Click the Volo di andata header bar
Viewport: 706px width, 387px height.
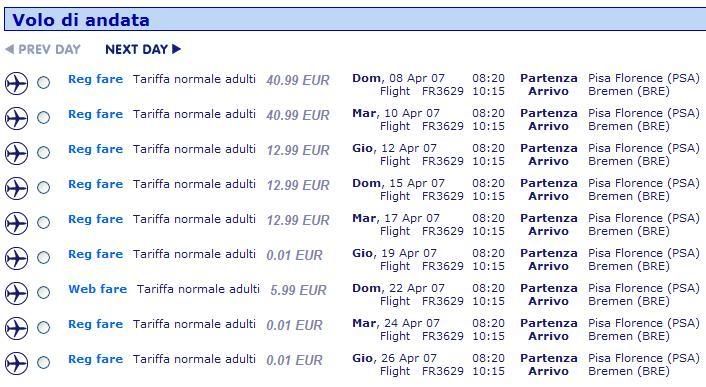[x=355, y=19]
